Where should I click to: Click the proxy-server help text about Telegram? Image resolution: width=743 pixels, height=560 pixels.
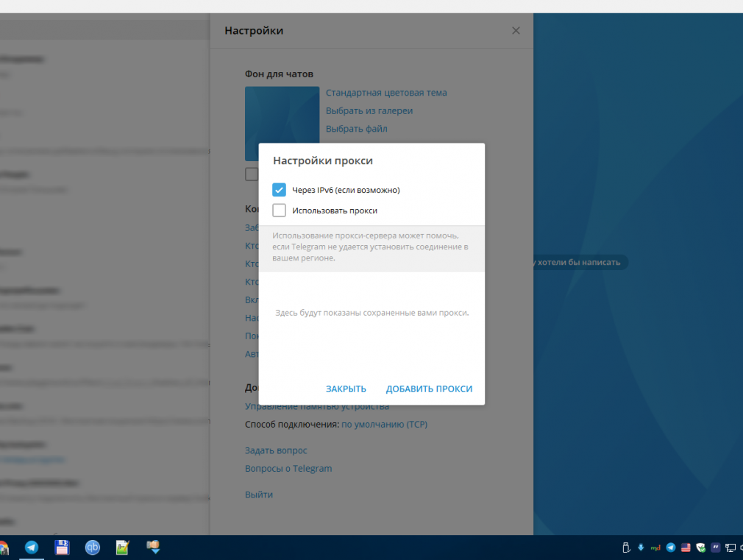371,247
